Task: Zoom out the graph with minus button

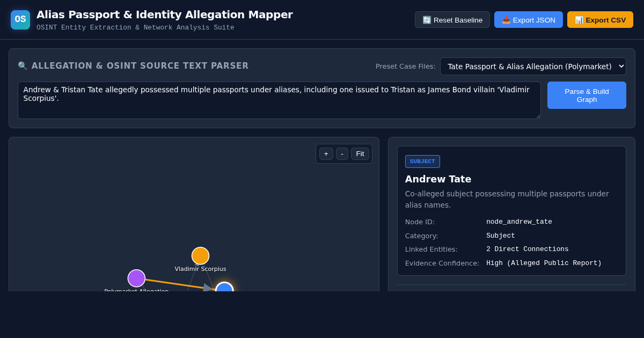Action: pos(342,154)
